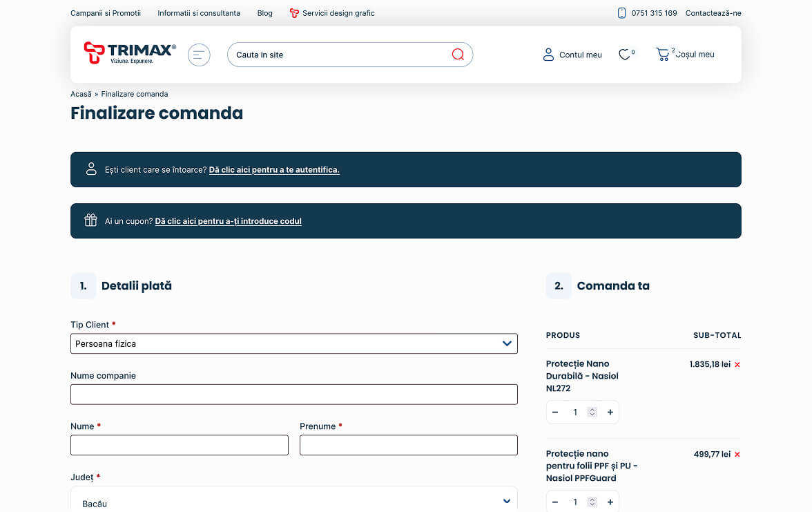Click the red search magnifier icon
Screen dimensions: 812x512
[458, 55]
